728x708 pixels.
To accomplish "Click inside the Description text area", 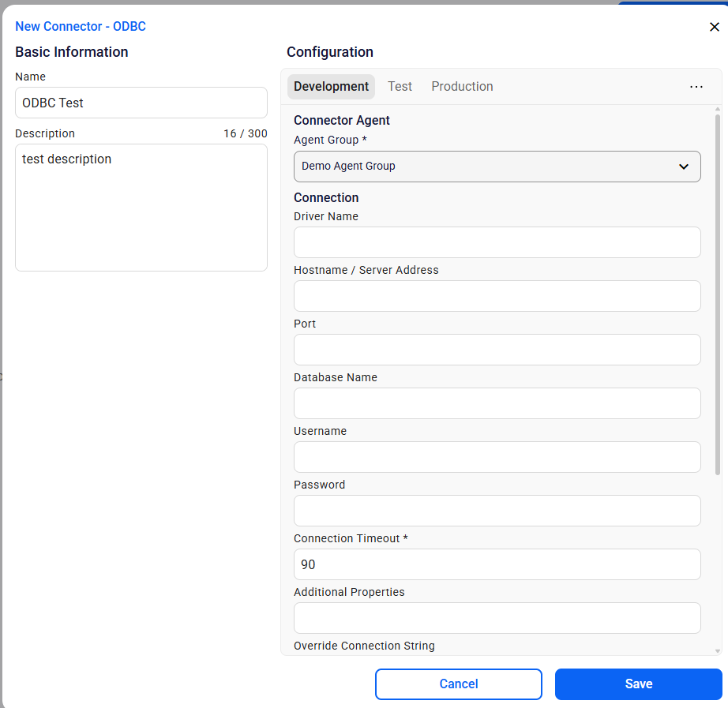I will pyautogui.click(x=141, y=208).
